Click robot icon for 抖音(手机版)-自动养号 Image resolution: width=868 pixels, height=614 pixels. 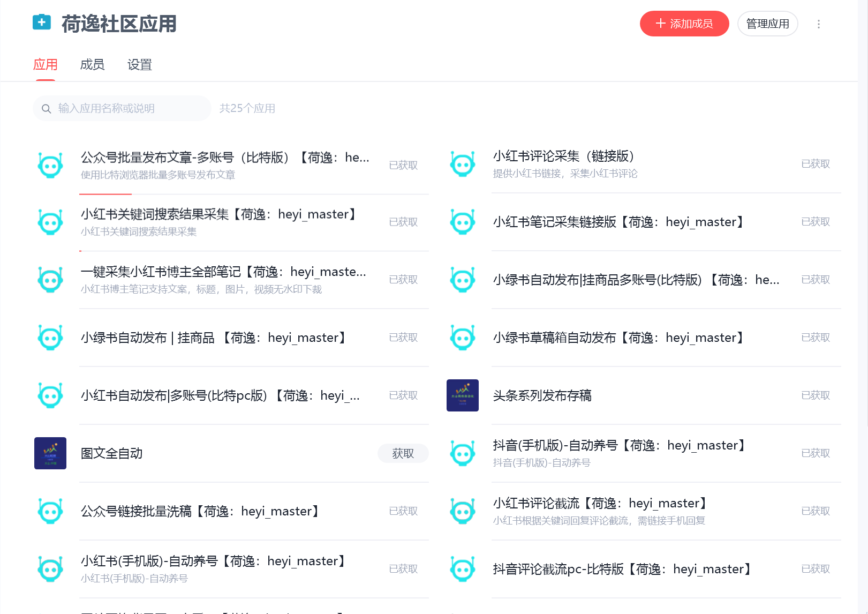tap(463, 453)
